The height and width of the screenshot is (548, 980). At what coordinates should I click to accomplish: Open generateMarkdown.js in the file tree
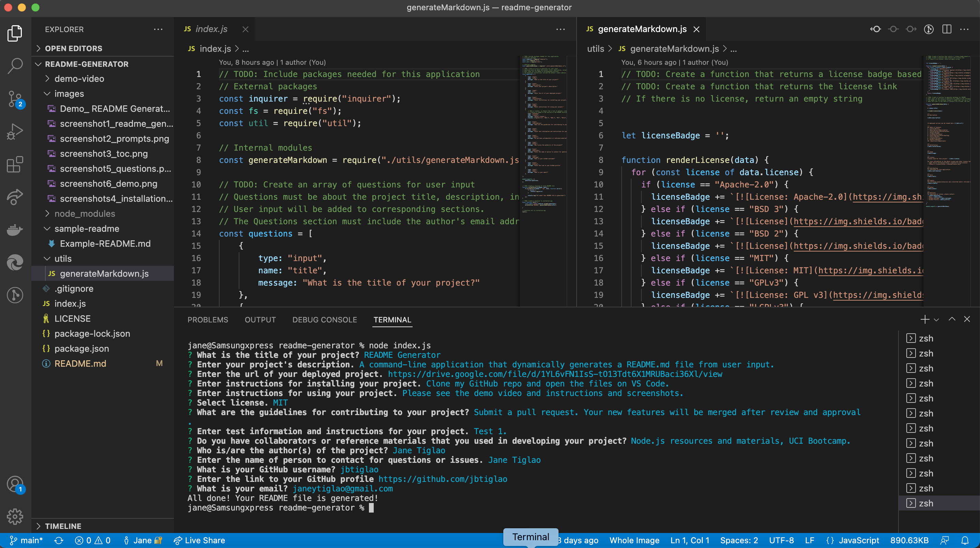(103, 273)
